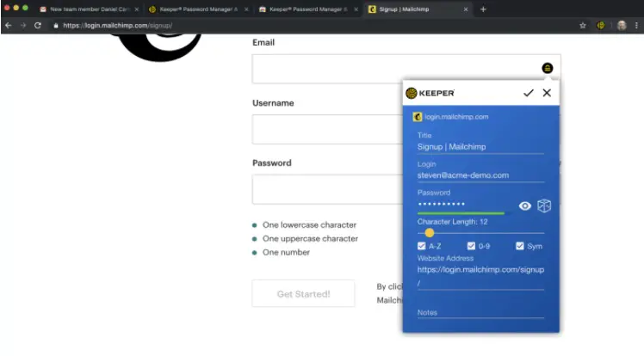This screenshot has height=356, width=644.
Task: Bookmark the page with the star icon
Action: (582, 26)
